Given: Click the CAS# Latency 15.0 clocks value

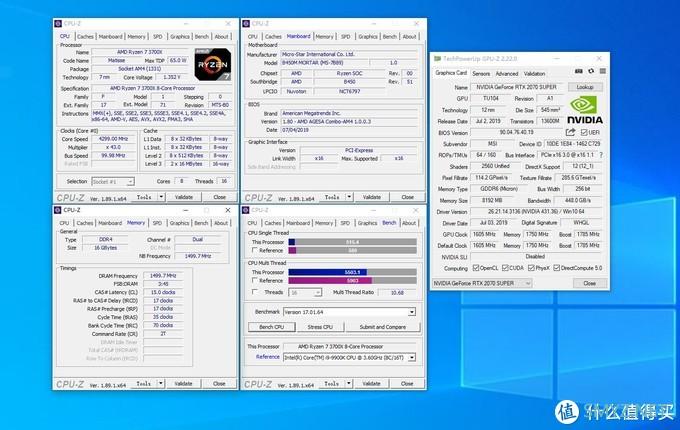Looking at the screenshot, I should pos(163,292).
